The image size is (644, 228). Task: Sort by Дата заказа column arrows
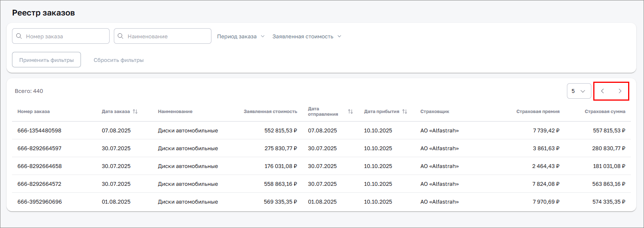coord(135,111)
